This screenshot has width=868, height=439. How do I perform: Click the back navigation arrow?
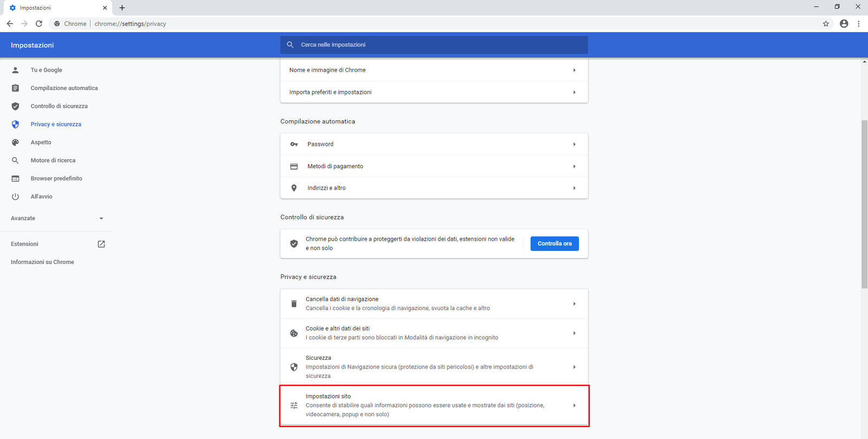[10, 24]
